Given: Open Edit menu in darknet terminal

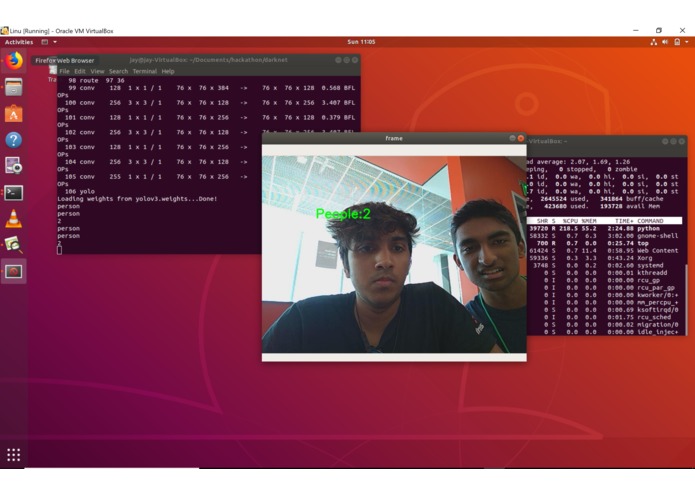Looking at the screenshot, I should click(x=80, y=71).
